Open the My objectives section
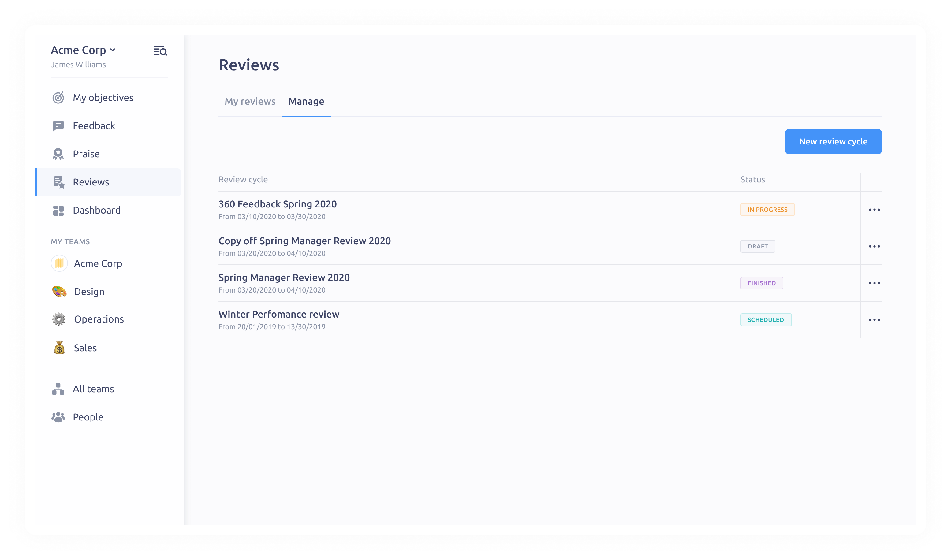 pos(103,97)
